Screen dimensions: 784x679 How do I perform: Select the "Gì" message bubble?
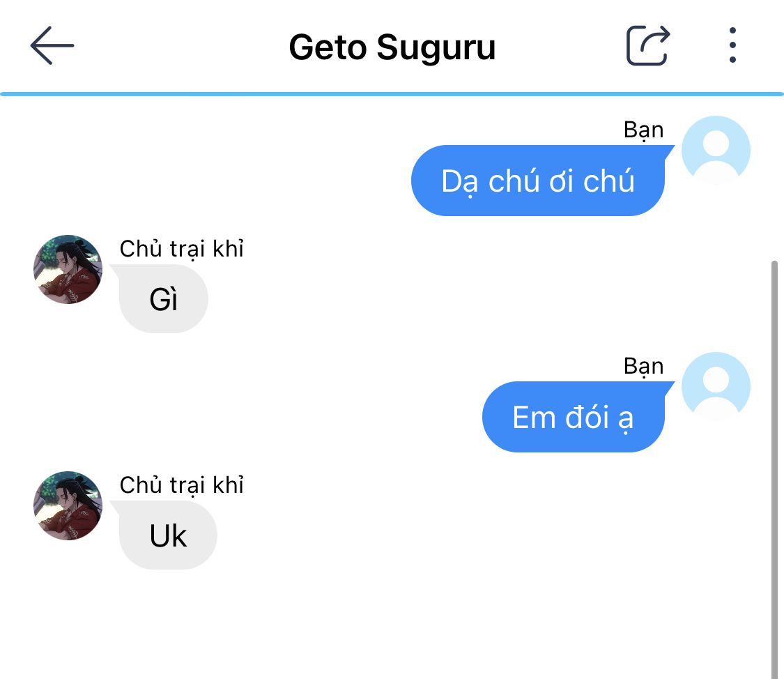point(164,299)
